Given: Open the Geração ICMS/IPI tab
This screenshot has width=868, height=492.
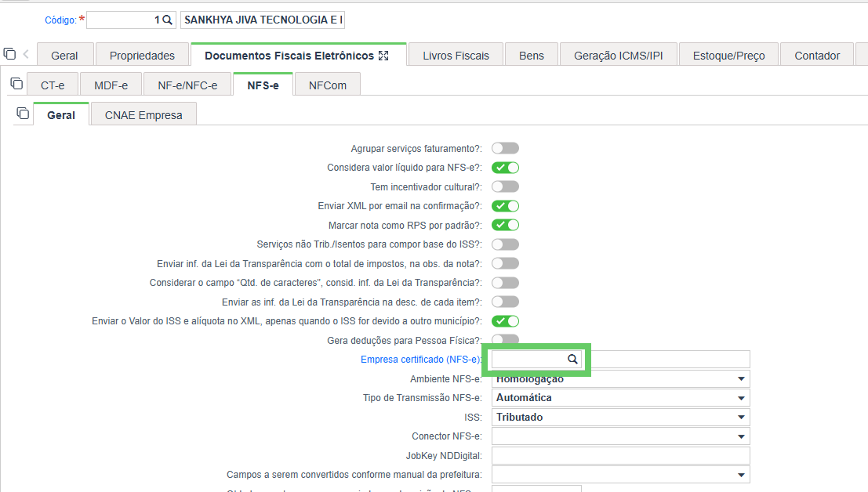Looking at the screenshot, I should [x=619, y=56].
